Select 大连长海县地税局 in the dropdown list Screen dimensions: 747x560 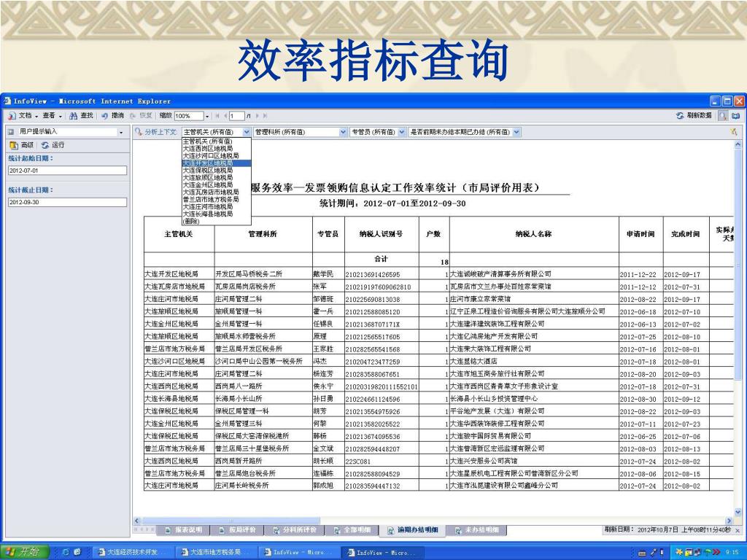216,214
